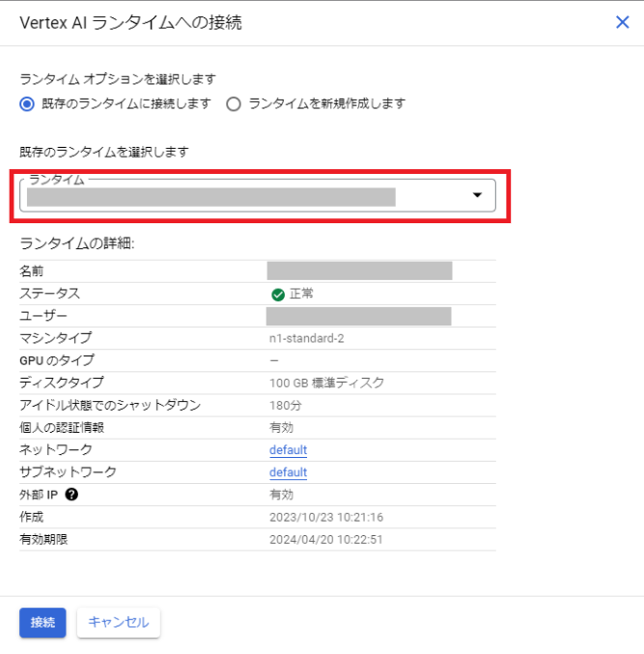Click the 正常 status text
Viewport: 644px width, 654px height.
pyautogui.click(x=301, y=294)
